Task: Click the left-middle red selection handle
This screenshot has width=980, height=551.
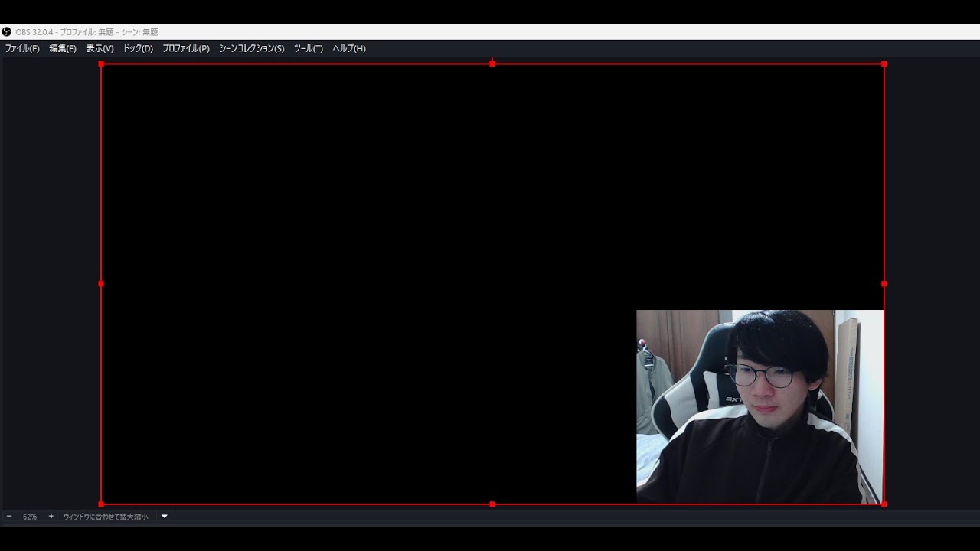Action: 101,284
